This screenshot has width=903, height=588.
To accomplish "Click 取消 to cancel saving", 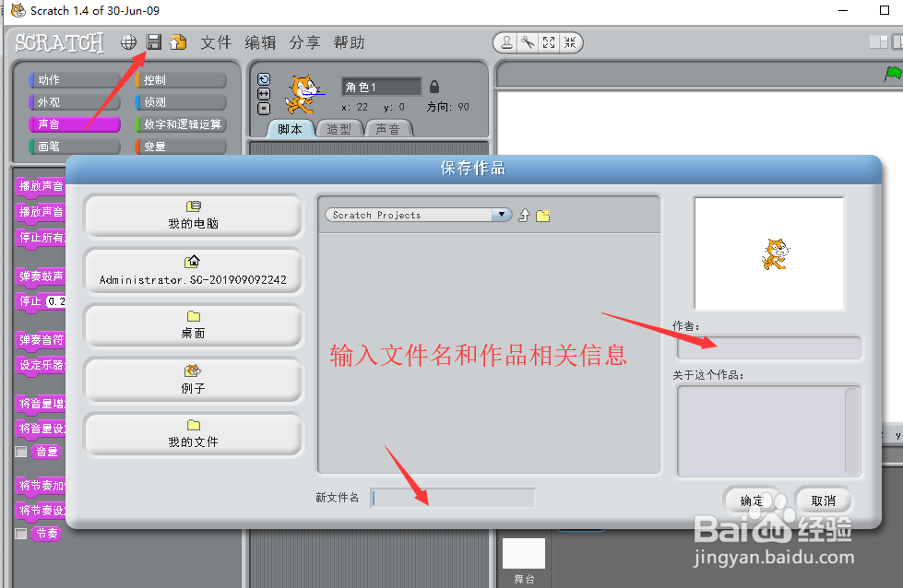I will pyautogui.click(x=823, y=500).
